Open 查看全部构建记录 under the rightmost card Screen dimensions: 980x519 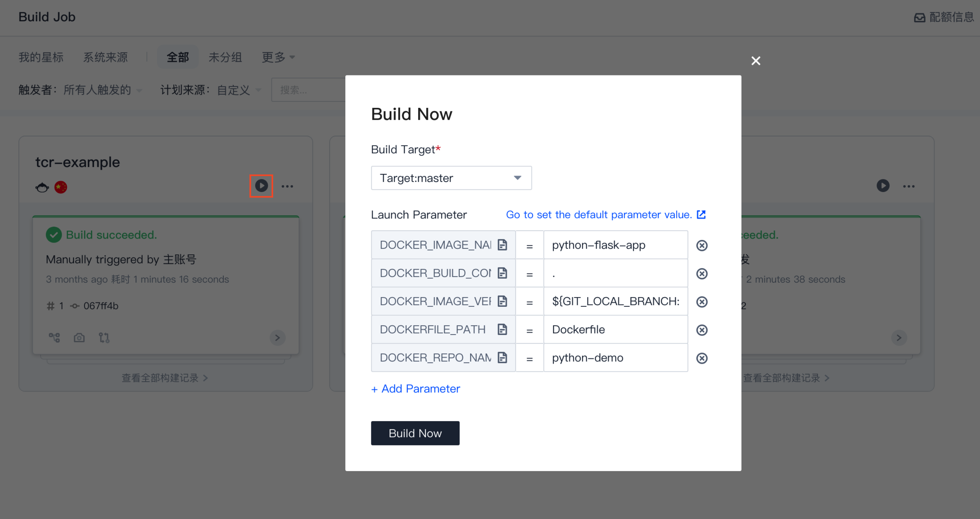coord(786,378)
